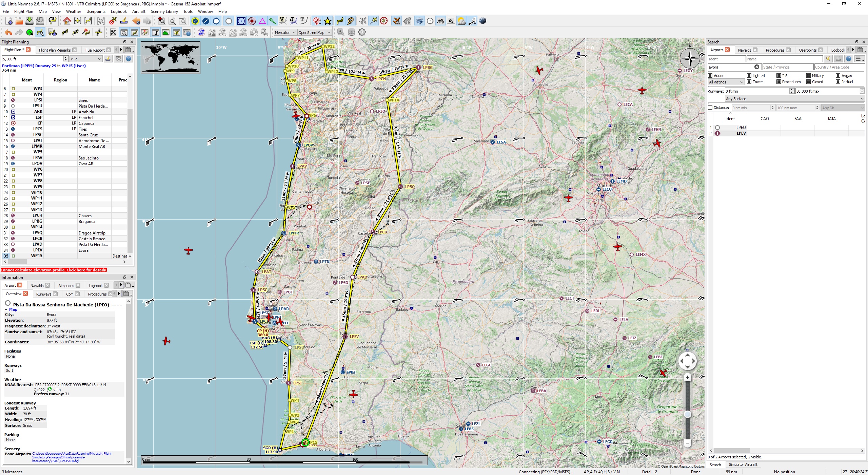Click the dark globe icon ending the toolbar
868x475 pixels.
click(483, 21)
